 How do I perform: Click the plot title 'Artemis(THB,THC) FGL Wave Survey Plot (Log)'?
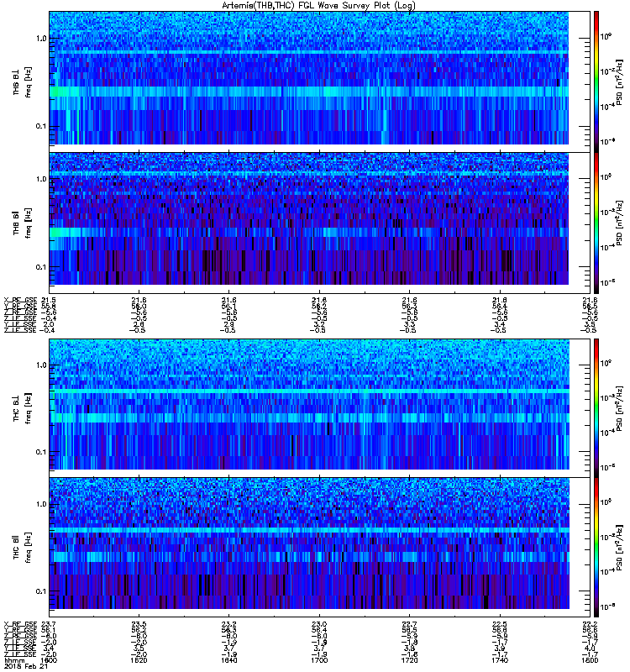pos(318,6)
